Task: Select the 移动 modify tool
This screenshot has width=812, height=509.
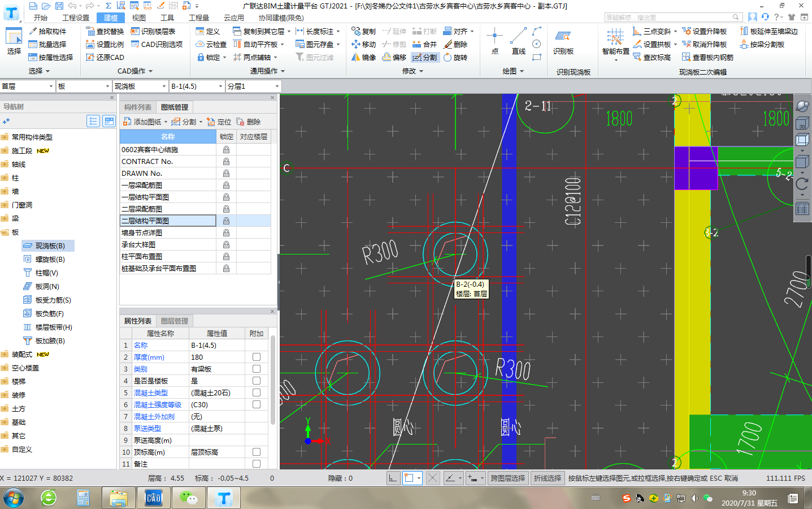Action: [x=363, y=44]
